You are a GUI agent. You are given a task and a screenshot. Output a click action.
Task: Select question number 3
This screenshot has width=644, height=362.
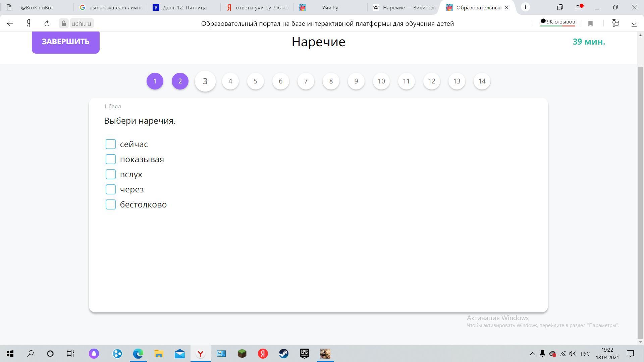pyautogui.click(x=205, y=81)
